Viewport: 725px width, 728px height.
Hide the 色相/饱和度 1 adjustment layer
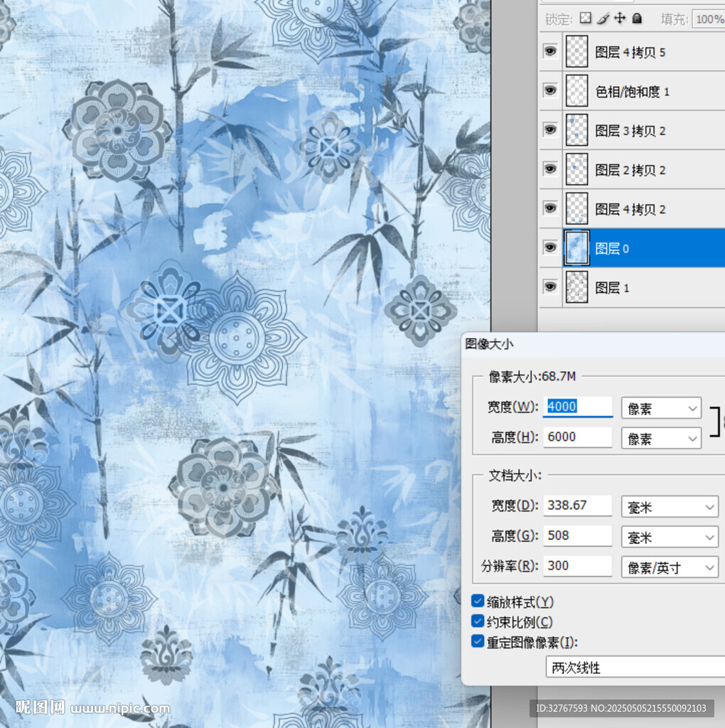(x=550, y=90)
